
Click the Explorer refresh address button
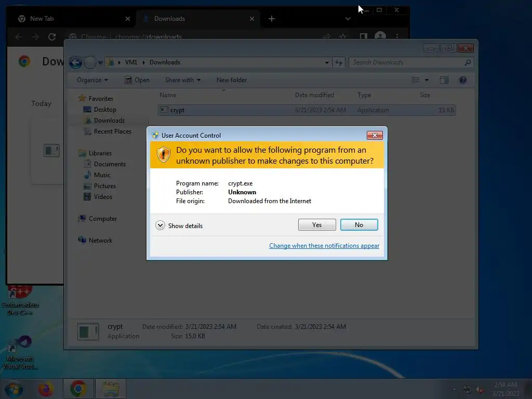339,62
